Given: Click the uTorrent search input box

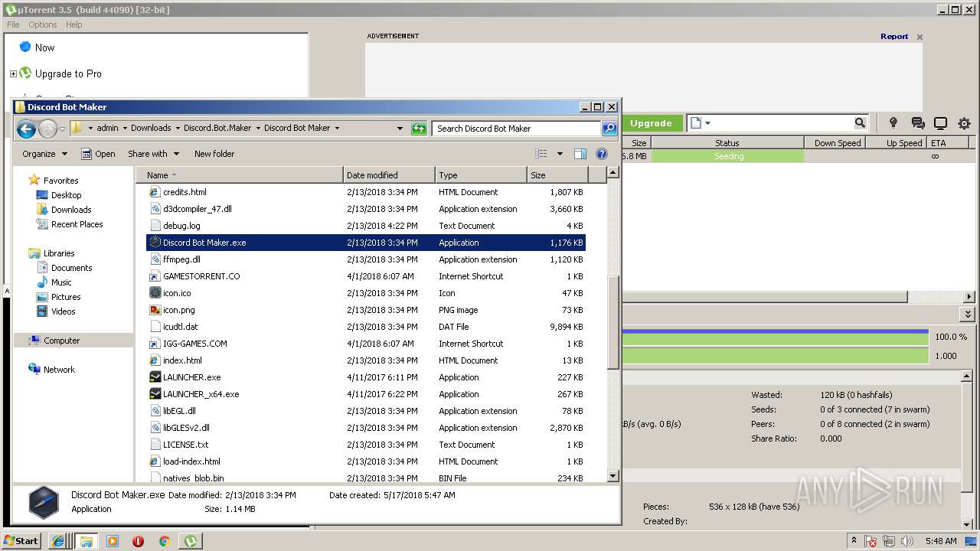Looking at the screenshot, I should [784, 123].
